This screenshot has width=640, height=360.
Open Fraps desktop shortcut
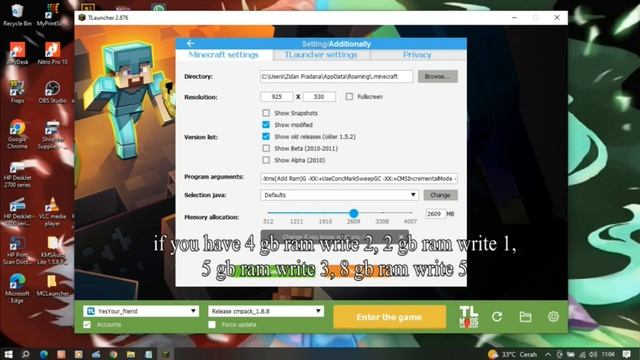tap(17, 92)
